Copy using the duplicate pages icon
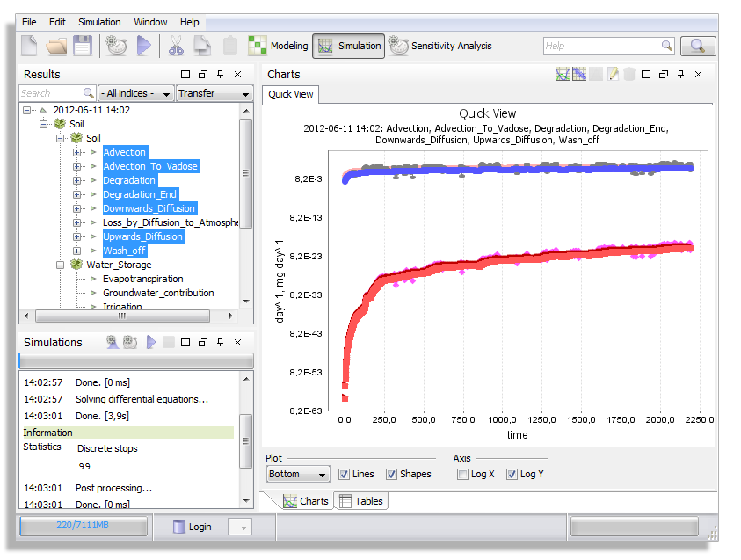This screenshot has width=741, height=560. 202,46
